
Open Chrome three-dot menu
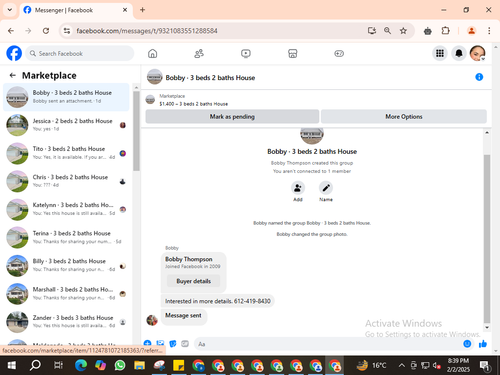489,31
